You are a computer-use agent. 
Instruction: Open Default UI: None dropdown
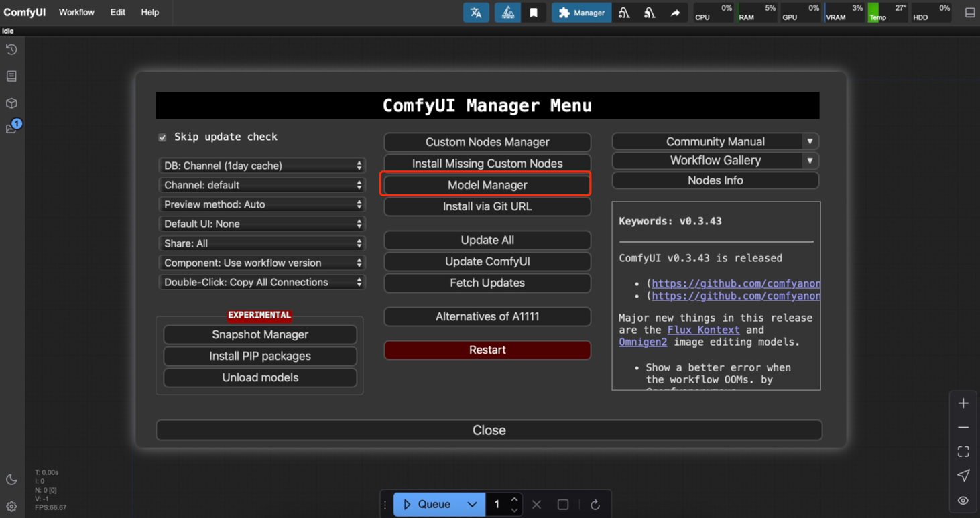261,224
